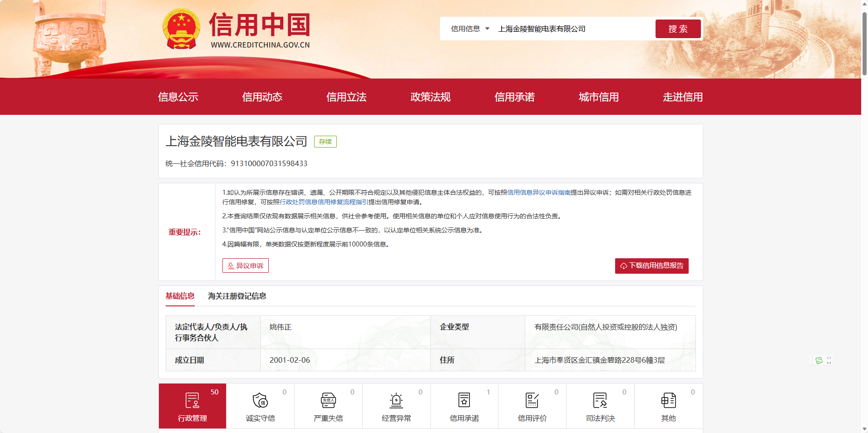
Task: Open the 信用信息异议申诉指南 link
Action: click(539, 192)
